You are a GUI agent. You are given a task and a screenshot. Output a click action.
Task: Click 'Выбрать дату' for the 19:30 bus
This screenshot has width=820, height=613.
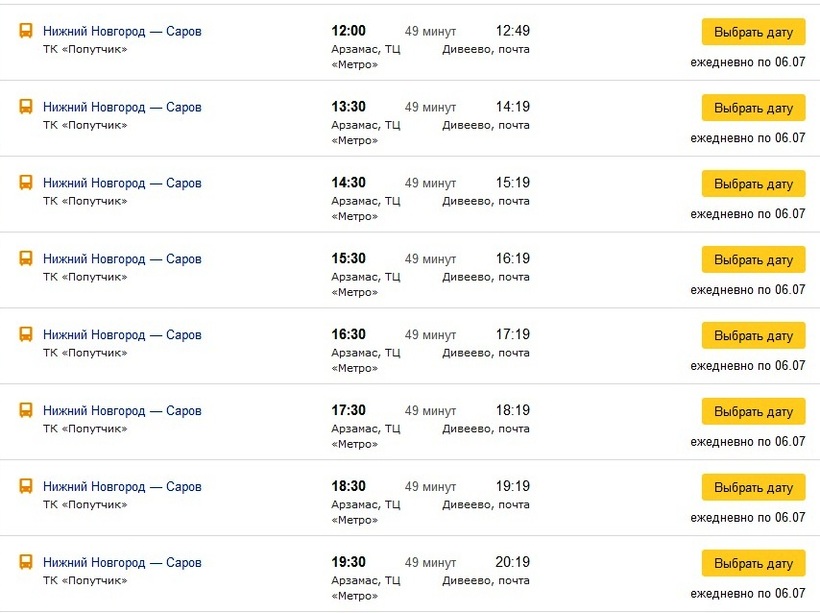click(753, 563)
